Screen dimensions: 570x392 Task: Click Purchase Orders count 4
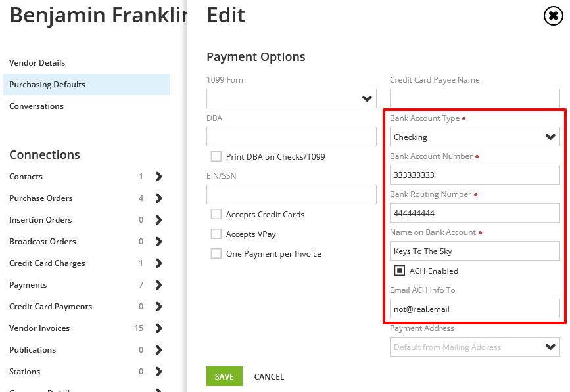pyautogui.click(x=141, y=198)
